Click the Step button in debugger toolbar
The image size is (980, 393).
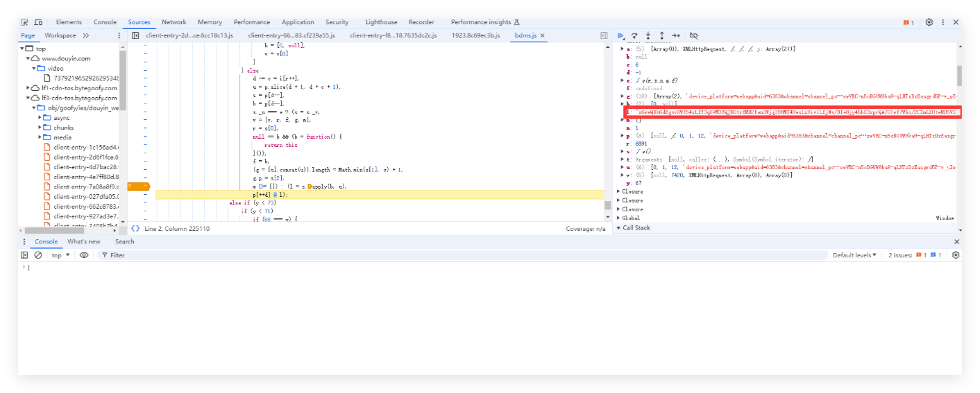pyautogui.click(x=676, y=36)
